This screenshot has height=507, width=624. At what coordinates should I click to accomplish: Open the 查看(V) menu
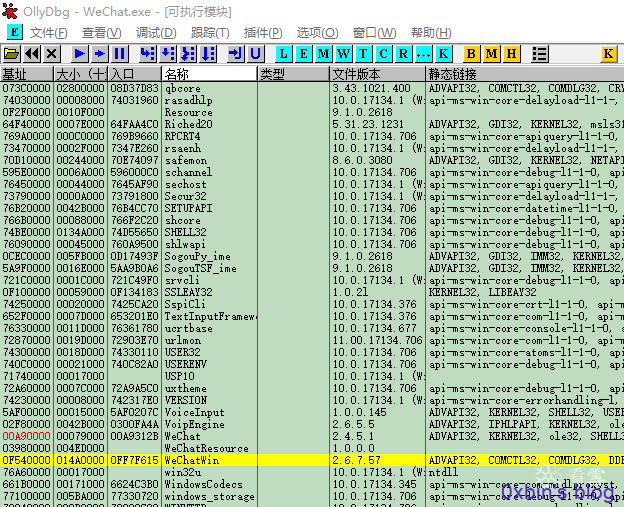coord(101,33)
